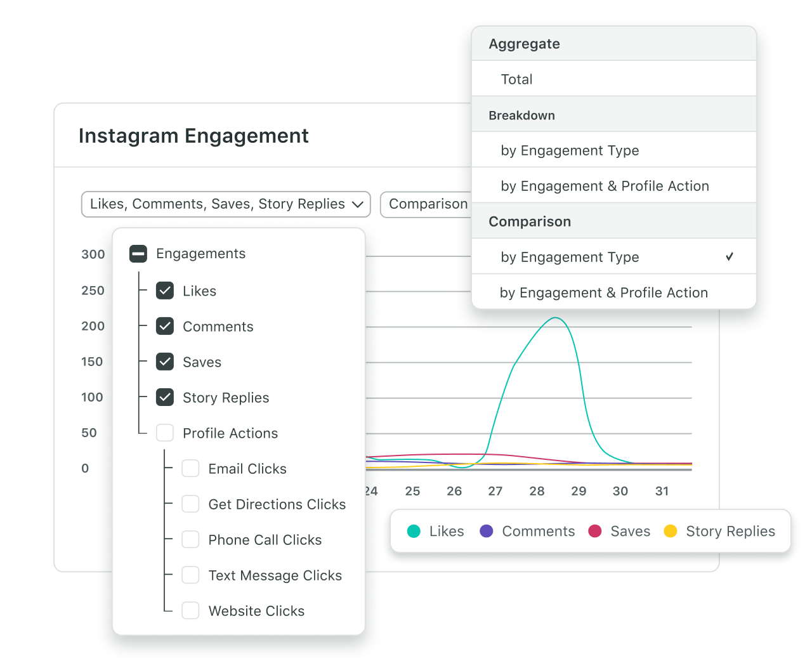
Task: Open the Comparison view dropdown
Action: 426,204
